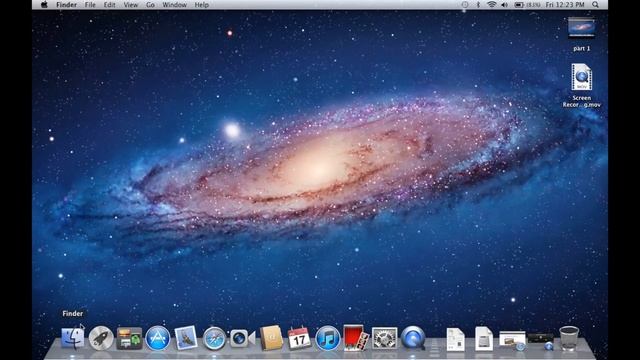Open Spotlight search magnifier
Viewport: 640px width, 360px height.
point(596,5)
